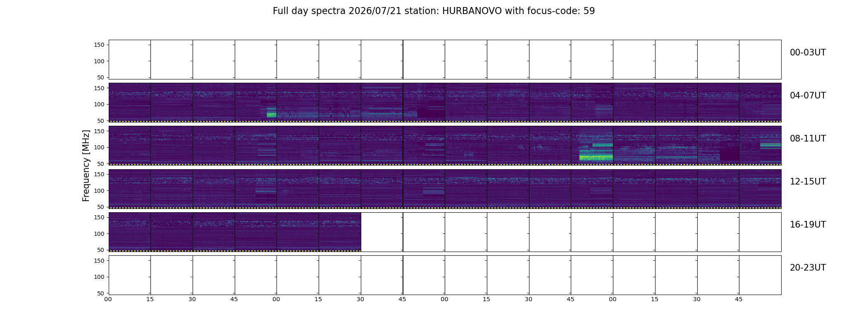Click the 16-19UT row label
The width and height of the screenshot is (868, 331).
808,225
